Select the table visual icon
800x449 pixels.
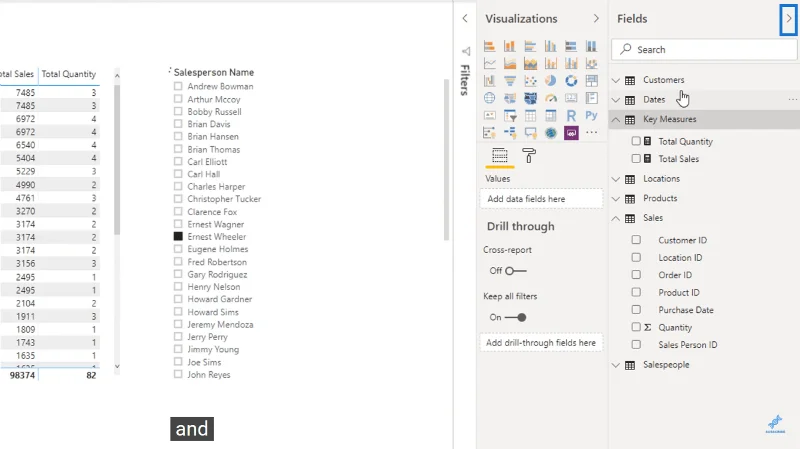(530, 116)
